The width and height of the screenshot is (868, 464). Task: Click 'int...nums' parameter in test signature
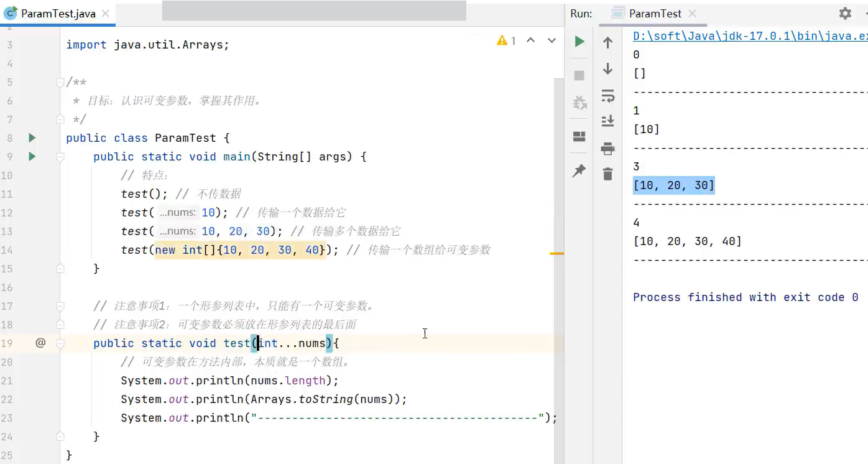point(292,343)
